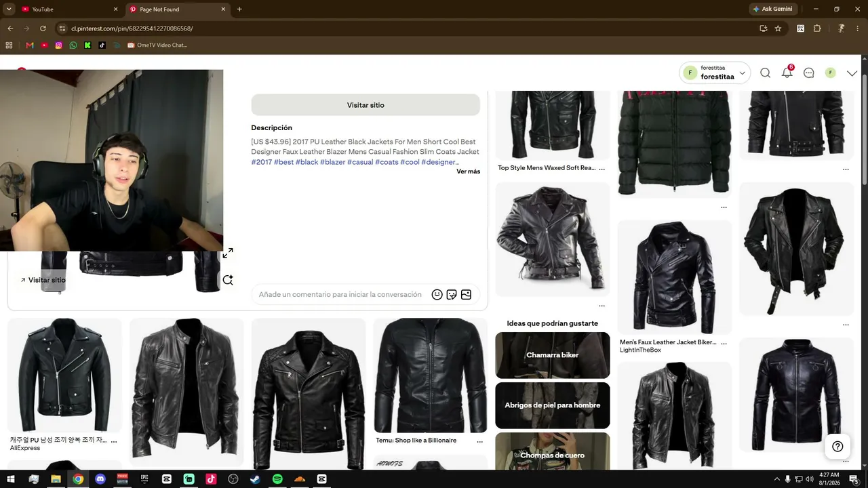Open the messages speech bubble icon
Viewport: 868px width, 488px height.
tap(808, 73)
